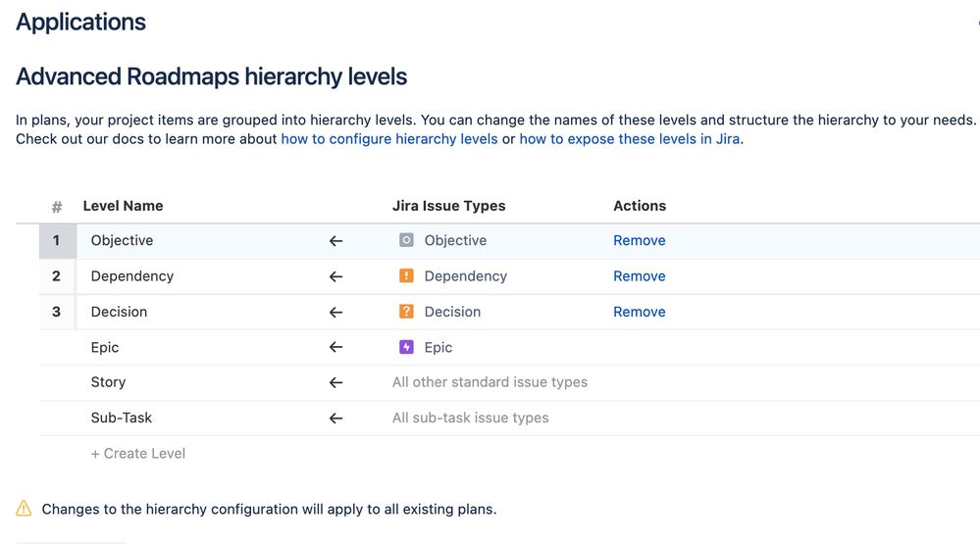Click the arrow icon in the Decision row

(x=335, y=312)
